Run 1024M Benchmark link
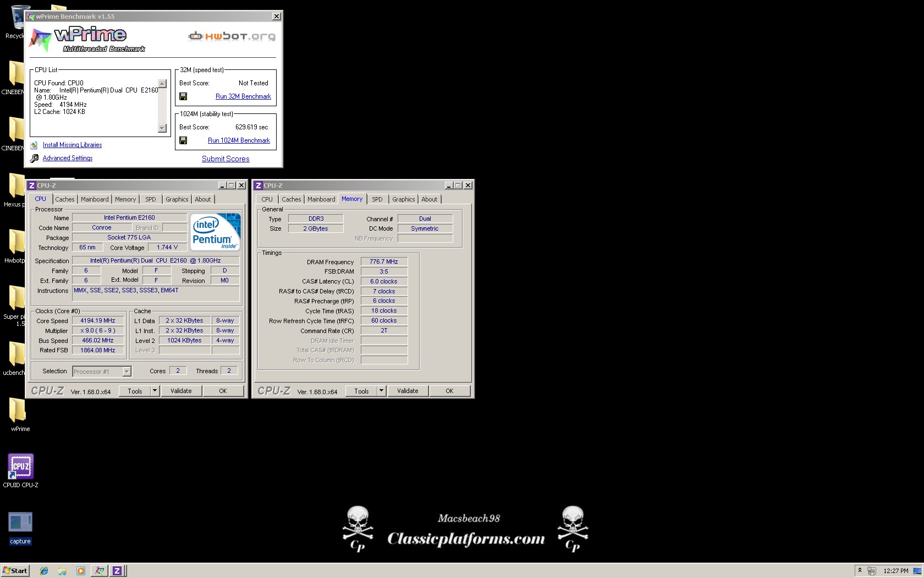 tap(239, 140)
